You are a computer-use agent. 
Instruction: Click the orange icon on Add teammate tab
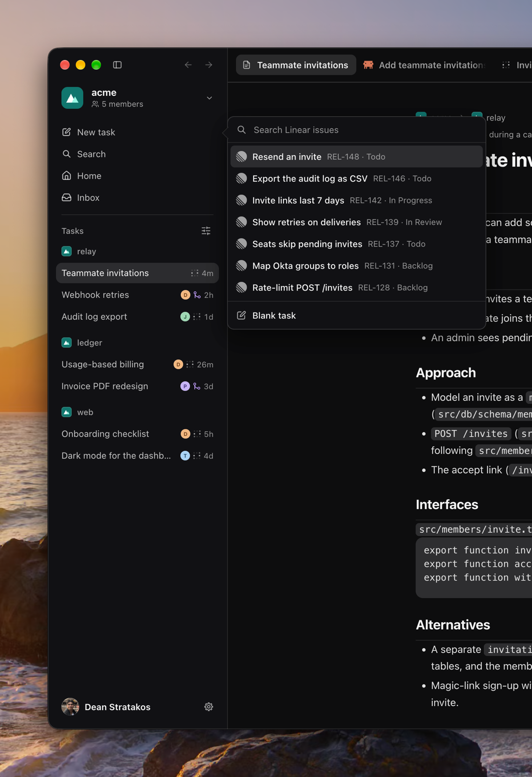pos(368,65)
